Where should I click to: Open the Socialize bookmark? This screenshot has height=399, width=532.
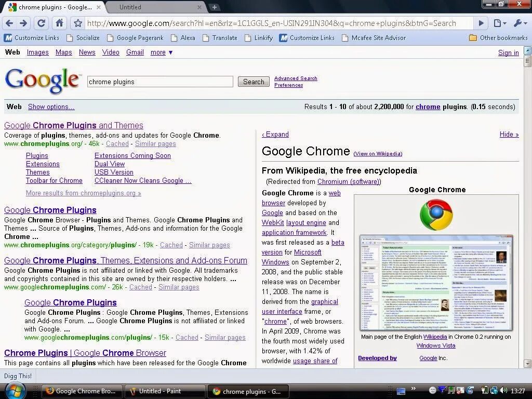tap(84, 37)
